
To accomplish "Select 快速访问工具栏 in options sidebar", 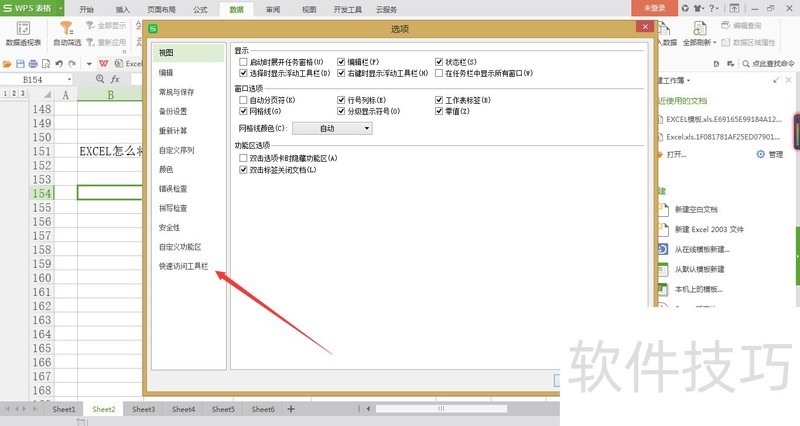I will click(184, 266).
